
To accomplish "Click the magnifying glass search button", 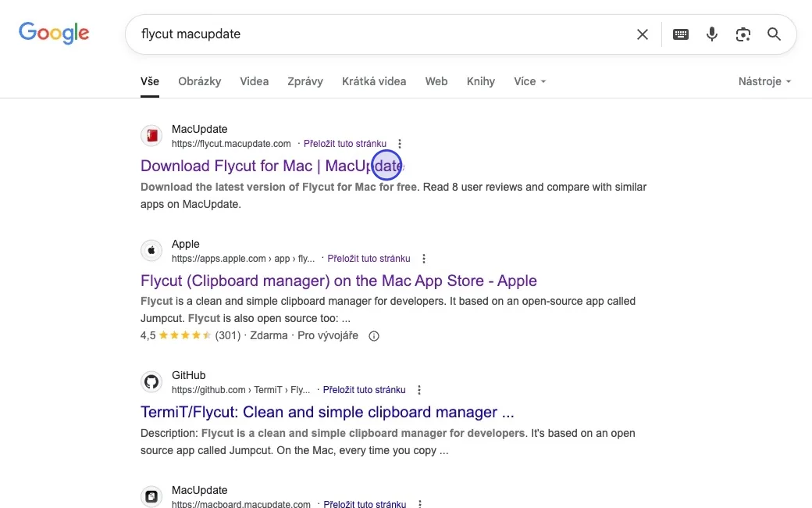I will coord(775,34).
